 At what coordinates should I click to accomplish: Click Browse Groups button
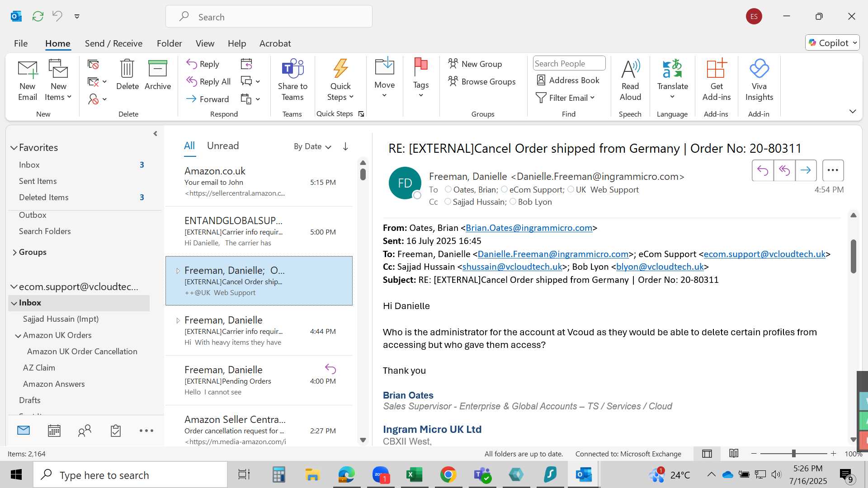(x=481, y=81)
